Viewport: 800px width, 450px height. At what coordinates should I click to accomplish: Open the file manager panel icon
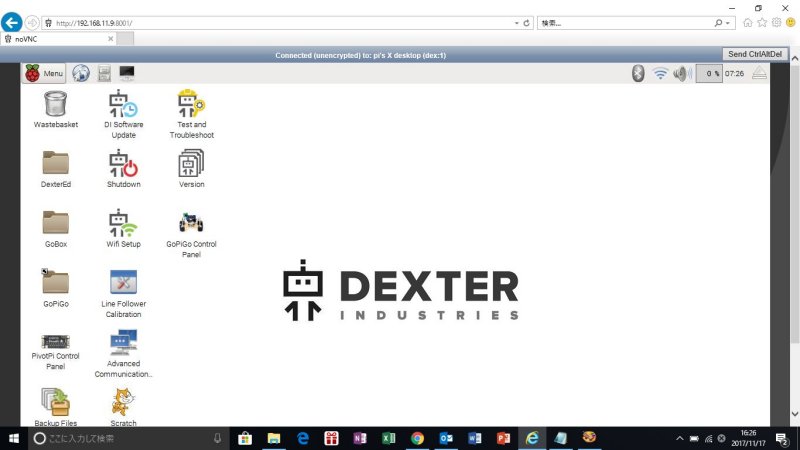pyautogui.click(x=104, y=73)
